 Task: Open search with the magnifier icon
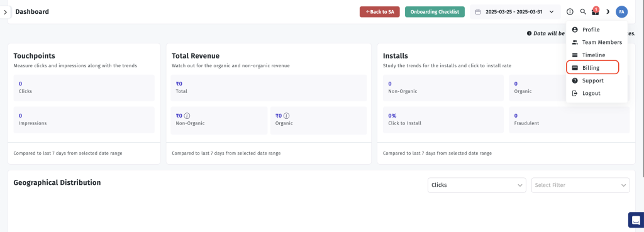(x=583, y=12)
